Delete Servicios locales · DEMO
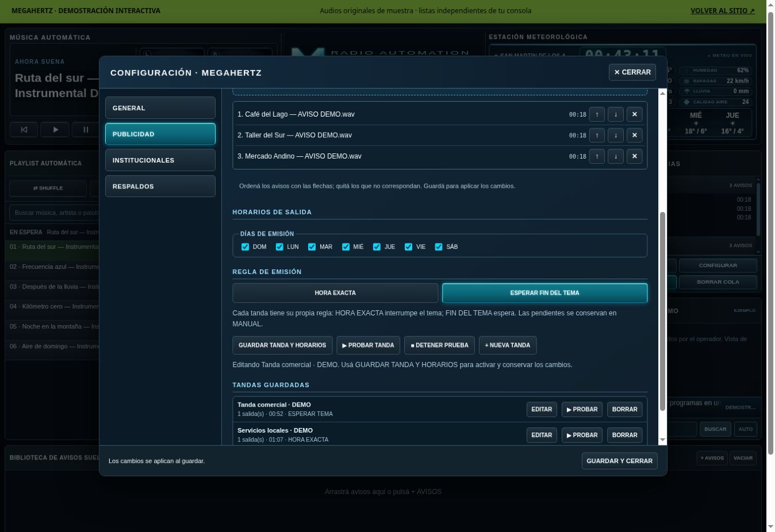 pyautogui.click(x=625, y=435)
